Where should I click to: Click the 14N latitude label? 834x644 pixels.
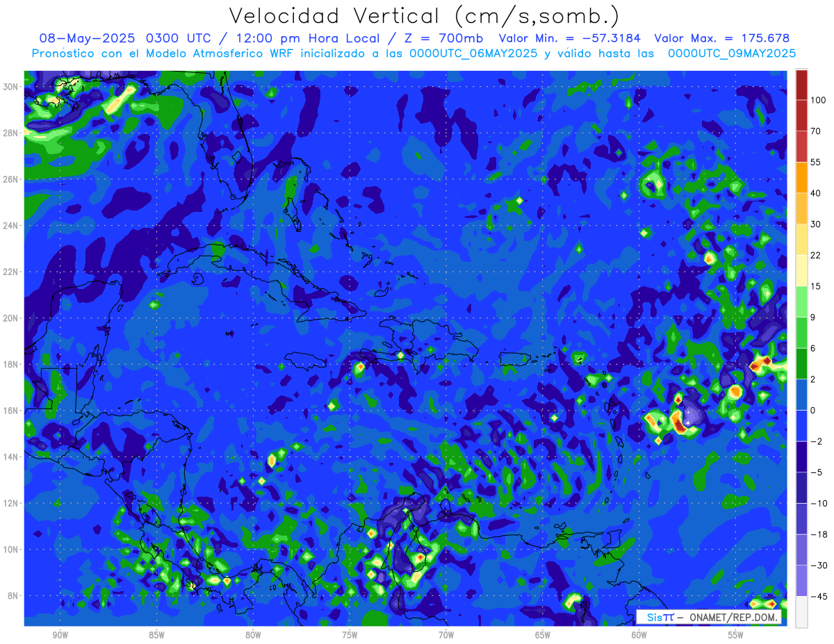pos(10,457)
